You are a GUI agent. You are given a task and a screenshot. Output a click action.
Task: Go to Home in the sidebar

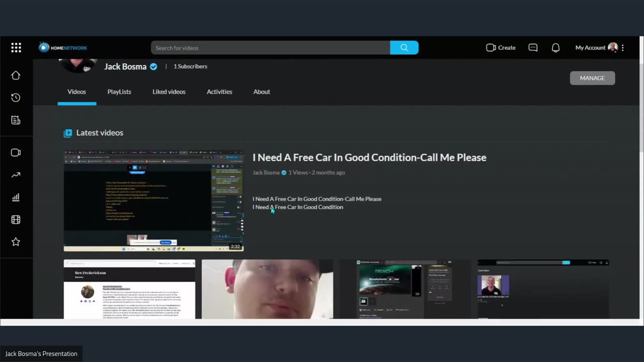[x=16, y=75]
